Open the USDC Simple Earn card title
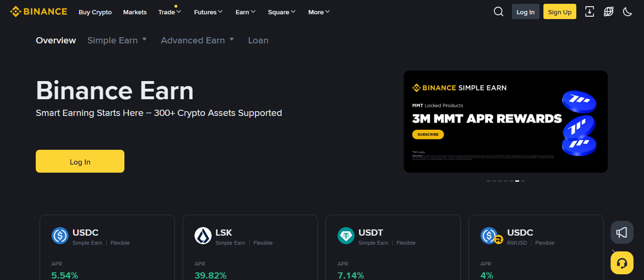Viewport: 644px width, 280px height. click(x=85, y=233)
